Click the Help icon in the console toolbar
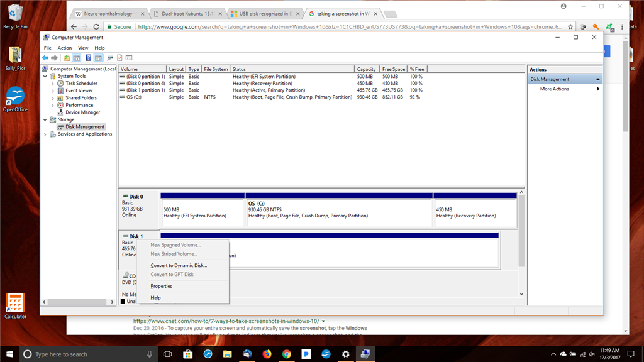 coord(88,58)
